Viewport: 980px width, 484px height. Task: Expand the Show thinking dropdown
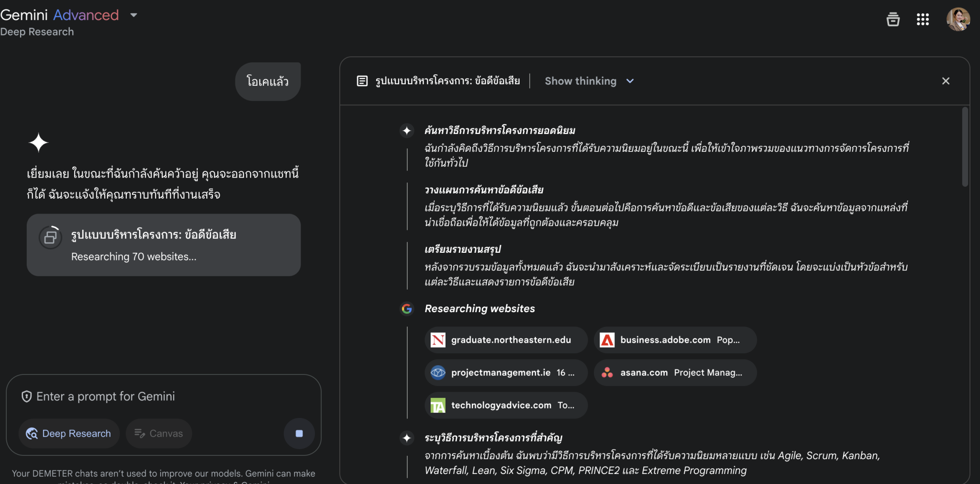(x=589, y=81)
